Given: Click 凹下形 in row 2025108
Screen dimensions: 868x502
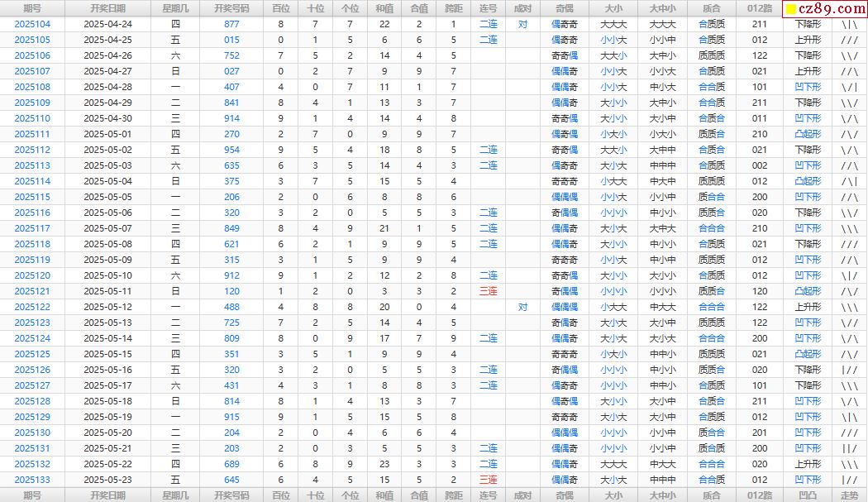Looking at the screenshot, I should pyautogui.click(x=808, y=87).
